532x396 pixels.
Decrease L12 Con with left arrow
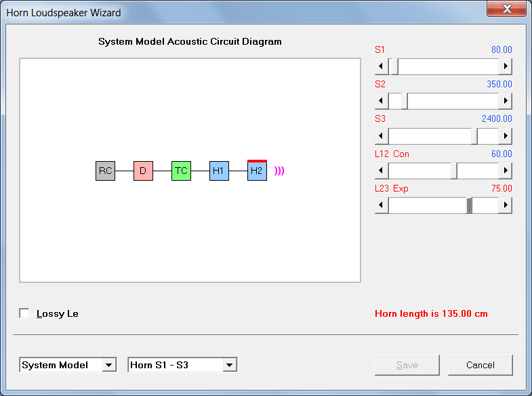tap(382, 171)
